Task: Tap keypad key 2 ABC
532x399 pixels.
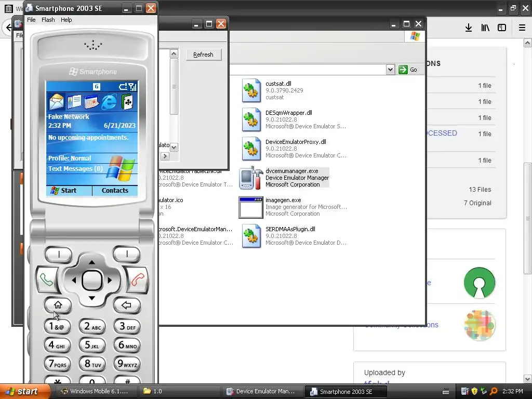Action: click(92, 326)
